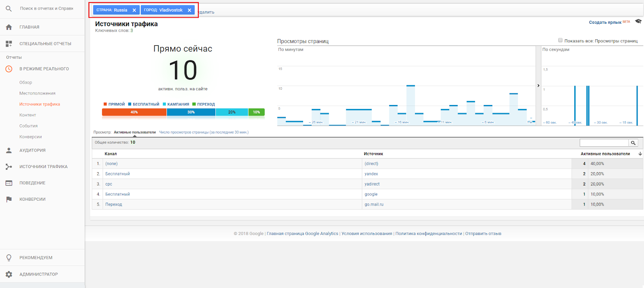Click the yadirect source link
The height and width of the screenshot is (288, 644).
(372, 184)
